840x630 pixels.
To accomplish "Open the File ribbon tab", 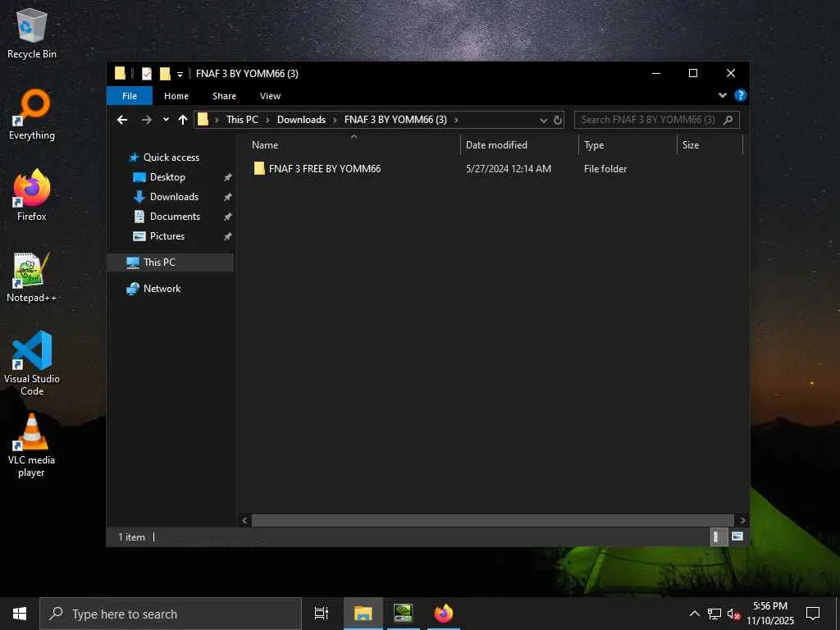I will (x=130, y=96).
